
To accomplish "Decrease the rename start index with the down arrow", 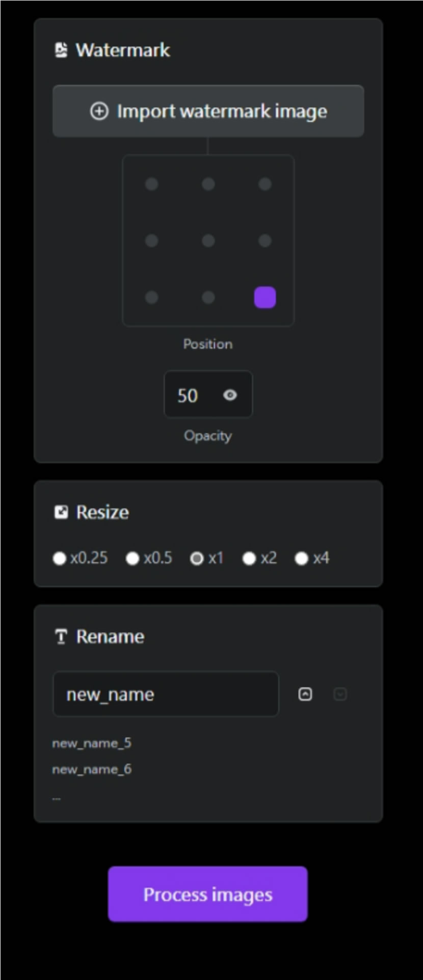I will pyautogui.click(x=340, y=694).
